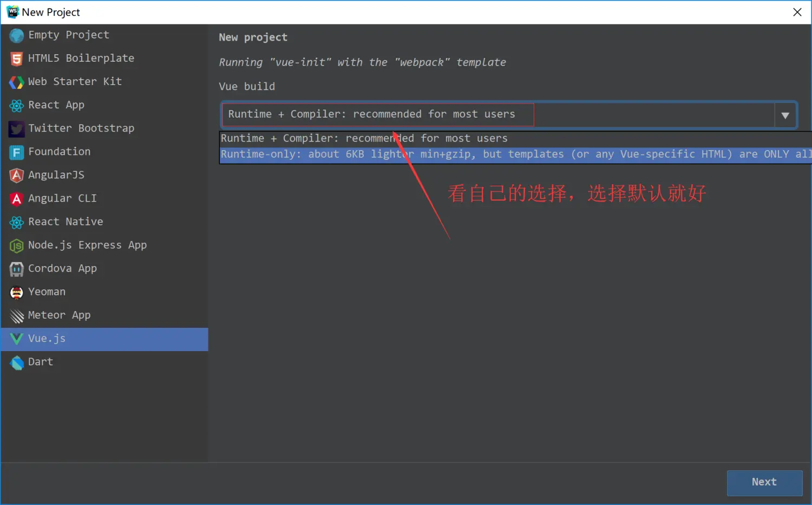Click the WebStorm logo in title bar

point(12,12)
